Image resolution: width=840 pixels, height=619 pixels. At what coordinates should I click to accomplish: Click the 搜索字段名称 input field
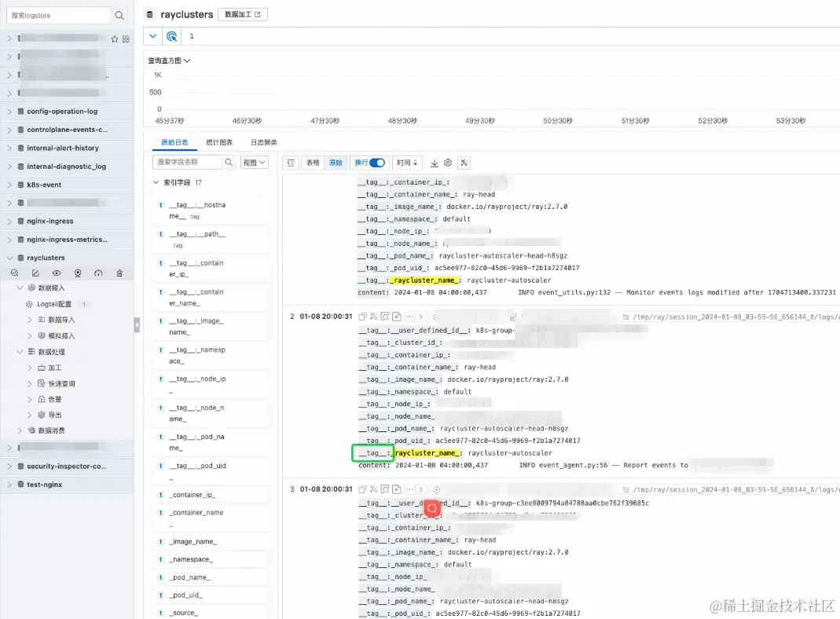[187, 163]
